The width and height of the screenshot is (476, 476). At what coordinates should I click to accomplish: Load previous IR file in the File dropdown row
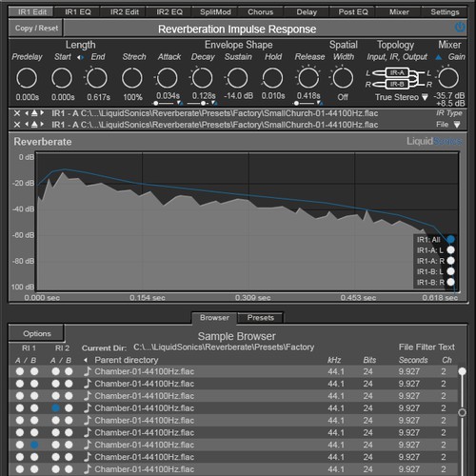[x=27, y=125]
